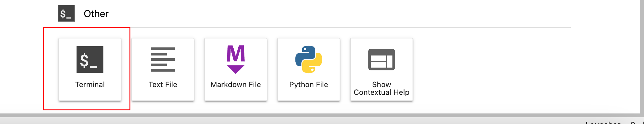The width and height of the screenshot is (644, 124).
Task: Click the Python logo icon
Action: pos(308,60)
